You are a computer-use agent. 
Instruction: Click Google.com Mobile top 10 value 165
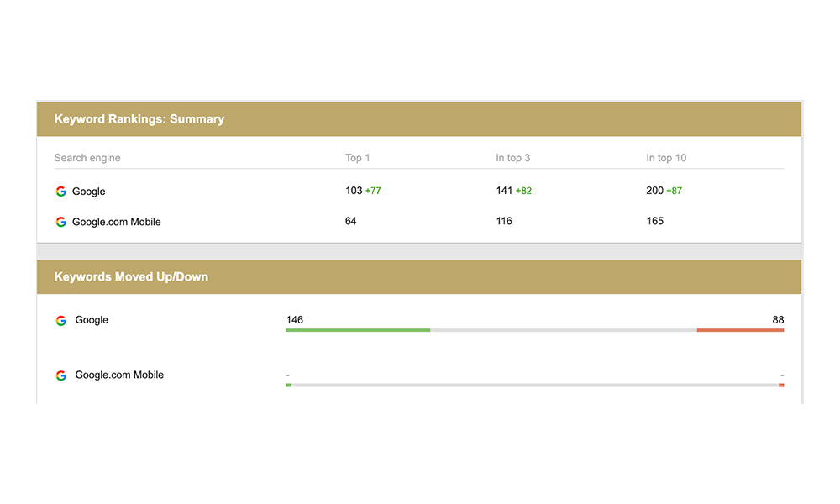[654, 221]
